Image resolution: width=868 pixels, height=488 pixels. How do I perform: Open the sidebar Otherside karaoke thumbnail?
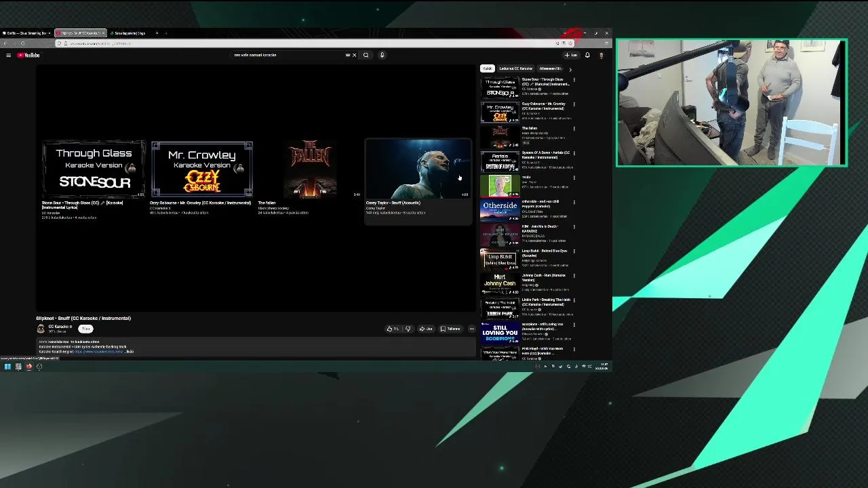[x=500, y=210]
